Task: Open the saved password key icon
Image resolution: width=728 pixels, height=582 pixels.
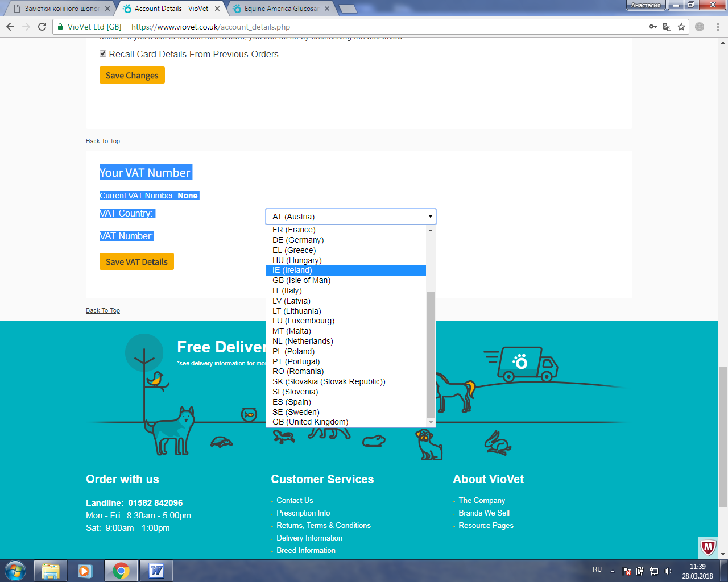Action: [x=653, y=27]
